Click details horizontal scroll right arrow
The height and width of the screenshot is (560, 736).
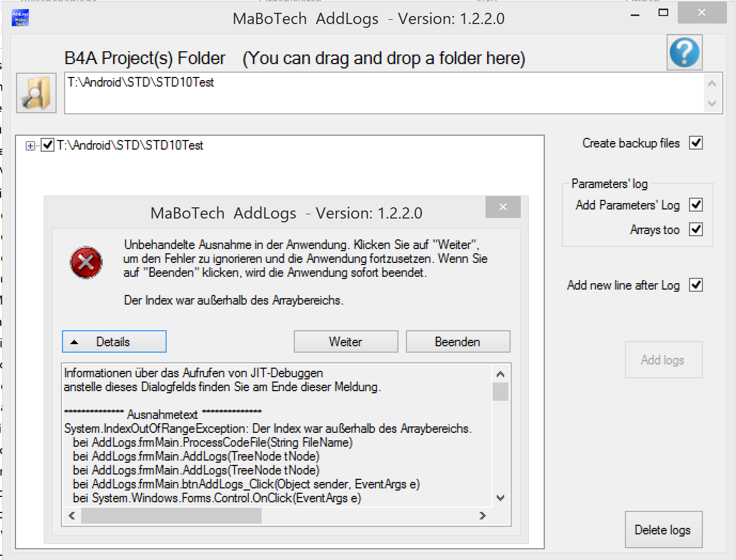(x=483, y=516)
